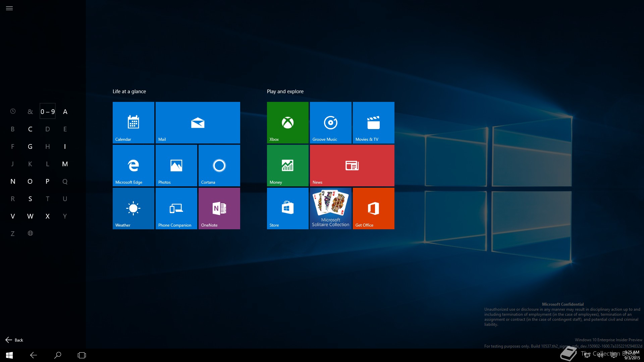The width and height of the screenshot is (644, 362).
Task: Jump to the & symbol section
Action: [30, 112]
